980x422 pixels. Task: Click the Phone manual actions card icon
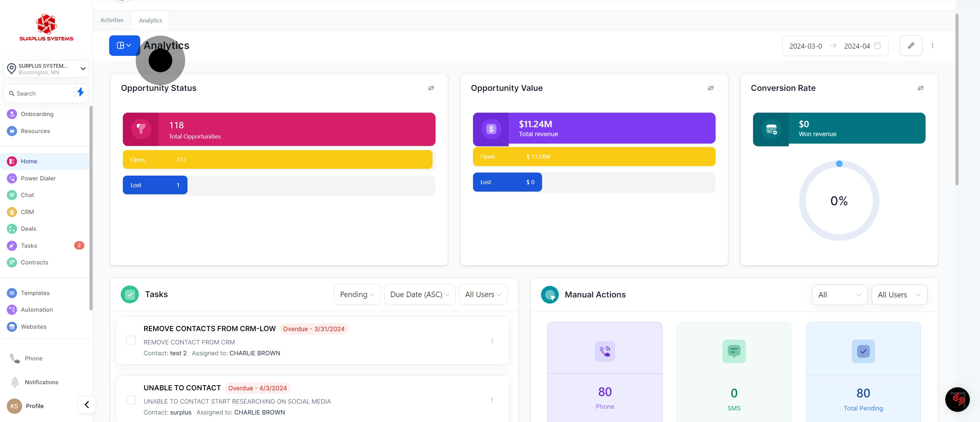605,351
